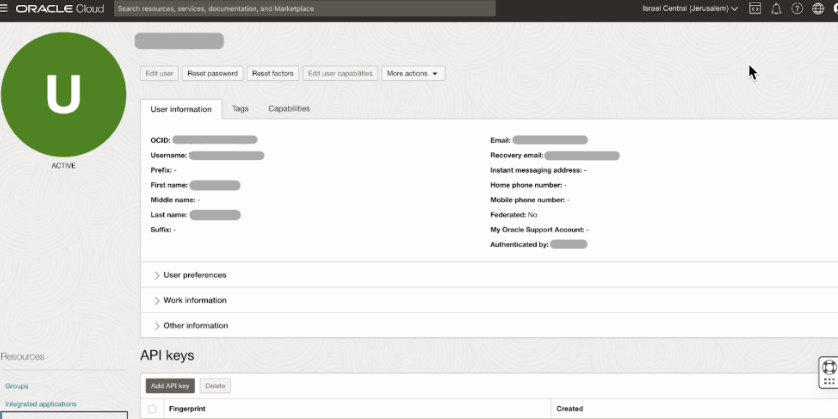This screenshot has width=838, height=419.
Task: Click the Oracle Cloud logo
Action: (60, 8)
